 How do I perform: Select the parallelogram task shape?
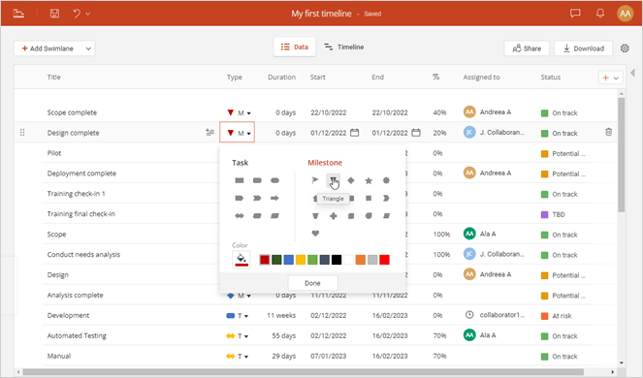click(x=275, y=216)
